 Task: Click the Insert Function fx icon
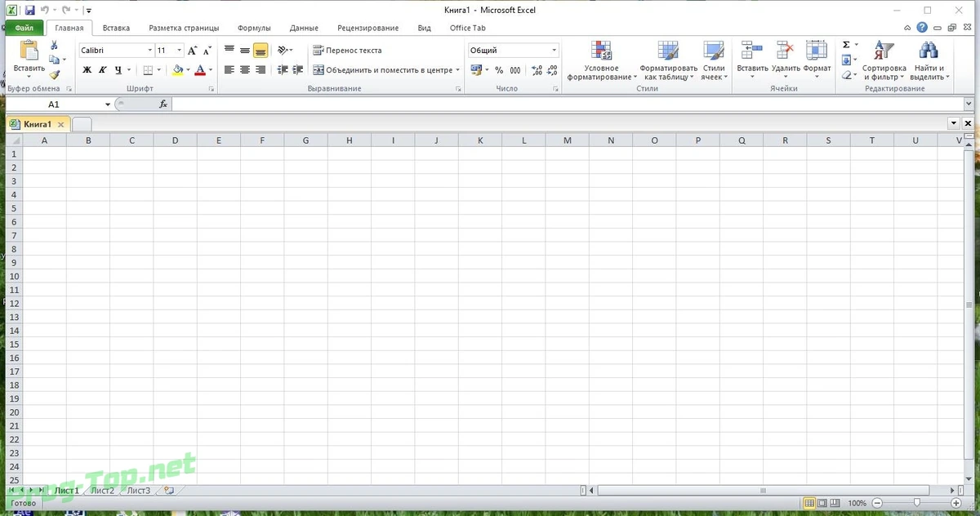[x=163, y=105]
